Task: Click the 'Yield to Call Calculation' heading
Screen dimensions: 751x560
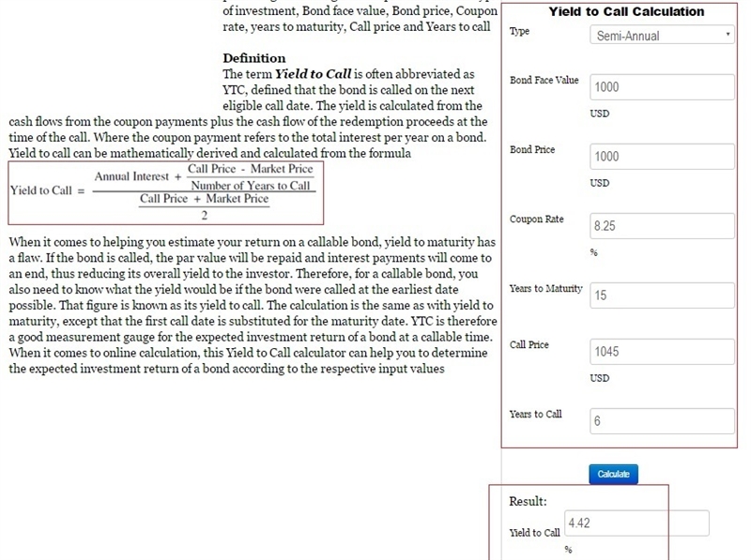Action: tap(626, 11)
